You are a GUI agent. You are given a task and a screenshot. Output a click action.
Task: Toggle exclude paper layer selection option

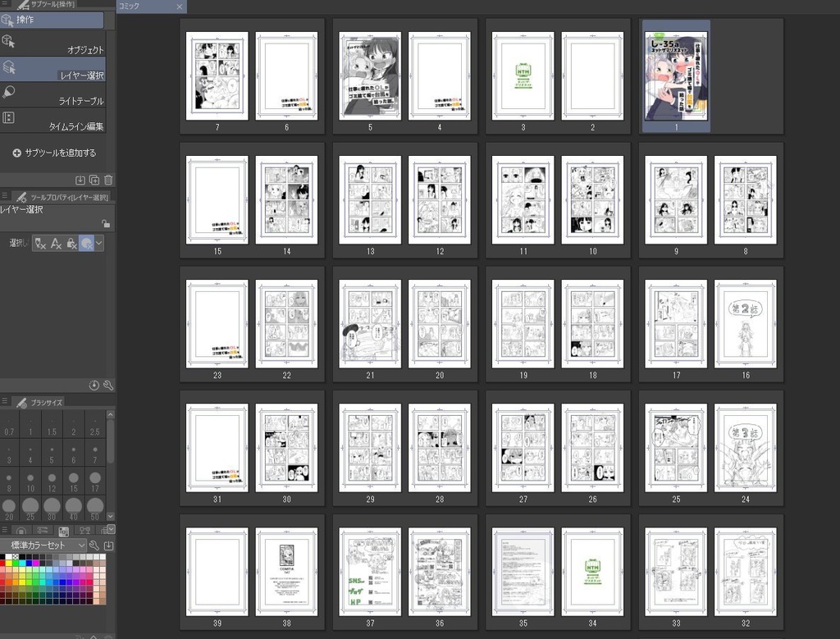coord(86,244)
